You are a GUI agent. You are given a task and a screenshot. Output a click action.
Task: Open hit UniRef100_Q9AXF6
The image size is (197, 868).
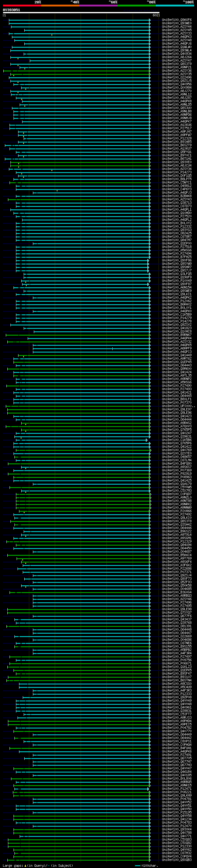tap(176, 20)
